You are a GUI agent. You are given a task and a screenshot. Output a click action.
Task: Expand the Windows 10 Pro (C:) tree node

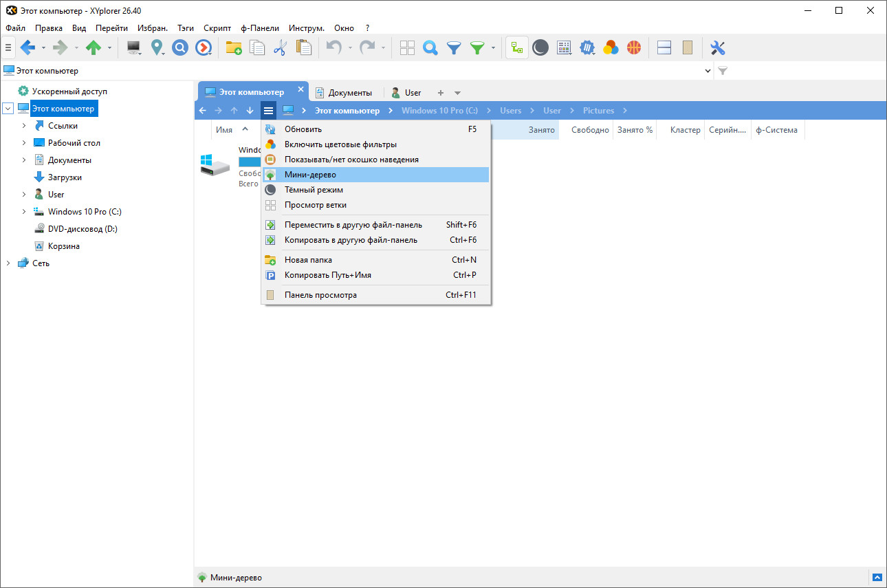click(x=24, y=212)
